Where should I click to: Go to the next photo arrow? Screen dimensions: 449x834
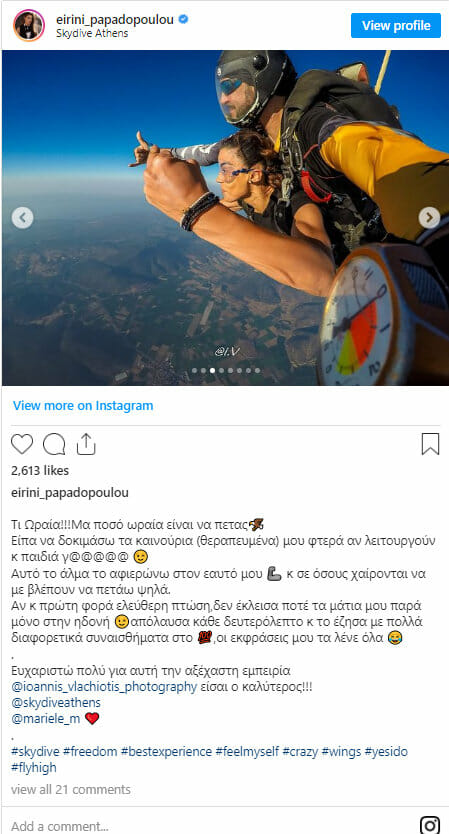tap(429, 218)
